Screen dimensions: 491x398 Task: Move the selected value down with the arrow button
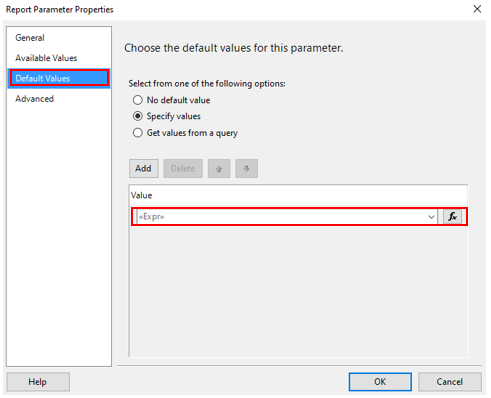coord(246,168)
